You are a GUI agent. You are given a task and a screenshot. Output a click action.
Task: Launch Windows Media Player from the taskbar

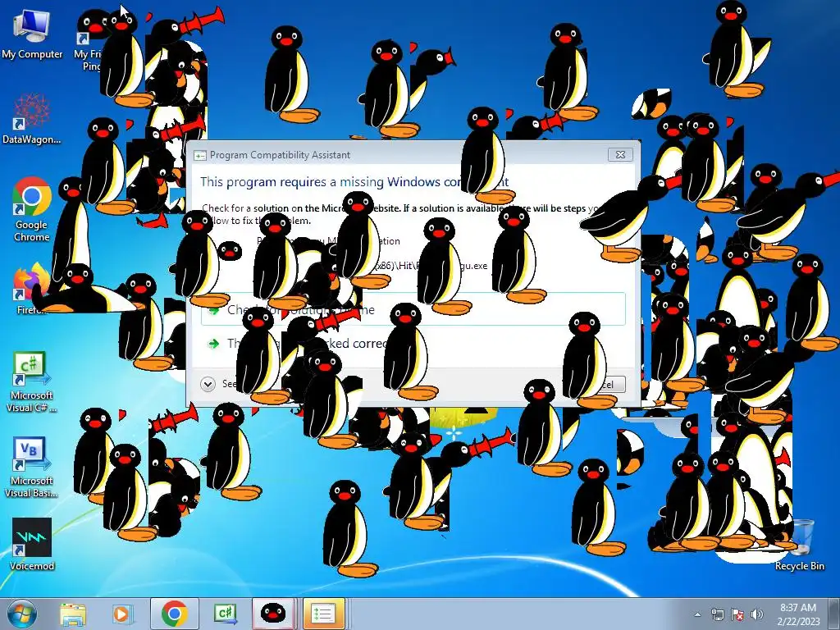(122, 614)
